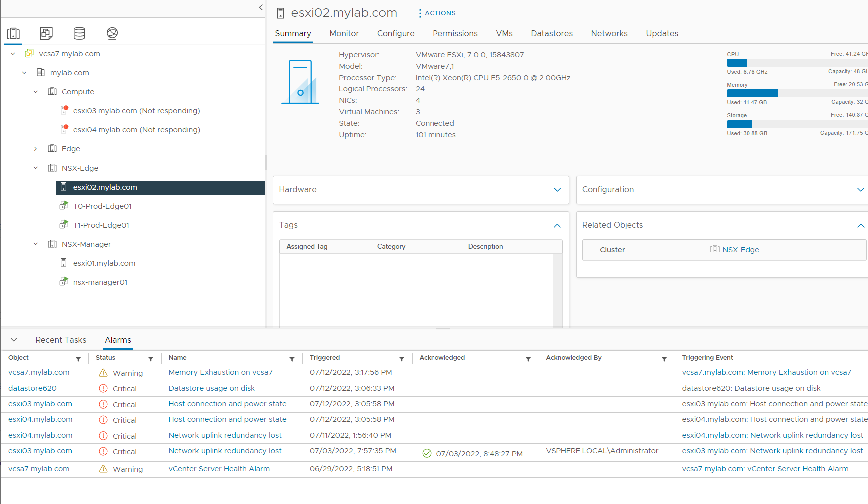Open the vCenter Server Health Alarm link

click(x=219, y=469)
